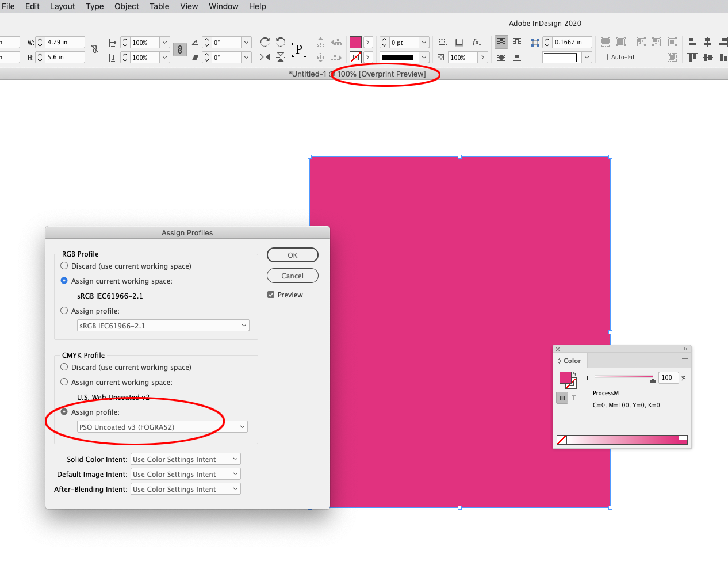The image size is (728, 573).
Task: Open the Object menu
Action: (126, 6)
